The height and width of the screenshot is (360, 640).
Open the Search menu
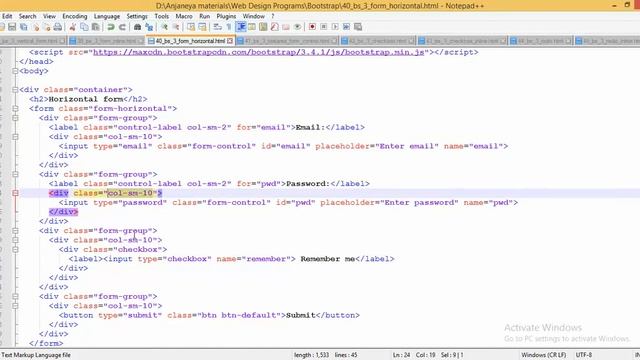27,16
